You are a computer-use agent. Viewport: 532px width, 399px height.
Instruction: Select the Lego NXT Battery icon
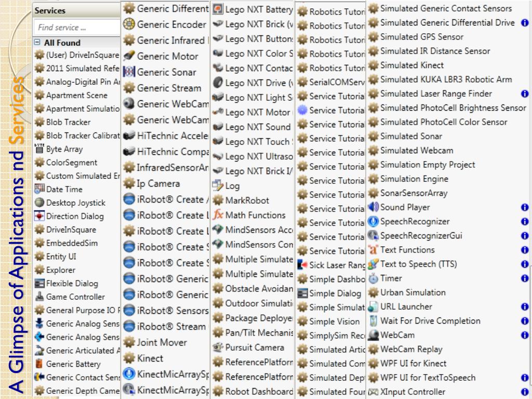tap(218, 9)
